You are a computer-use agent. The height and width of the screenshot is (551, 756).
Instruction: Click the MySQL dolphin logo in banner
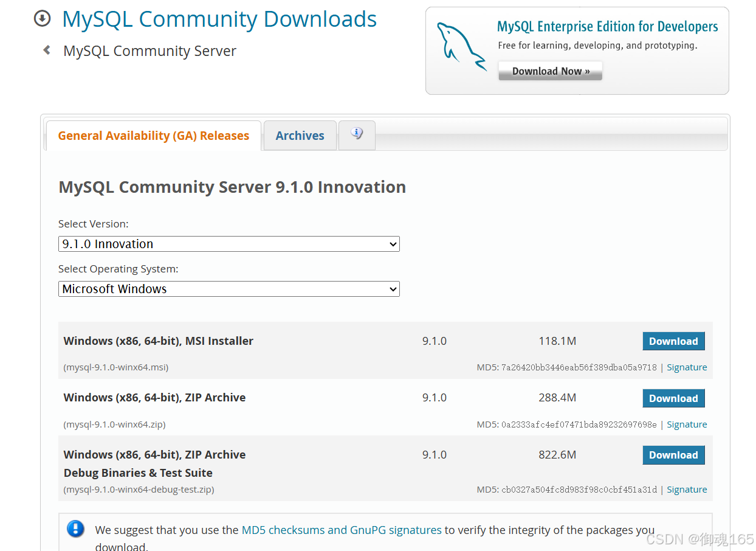tap(461, 47)
